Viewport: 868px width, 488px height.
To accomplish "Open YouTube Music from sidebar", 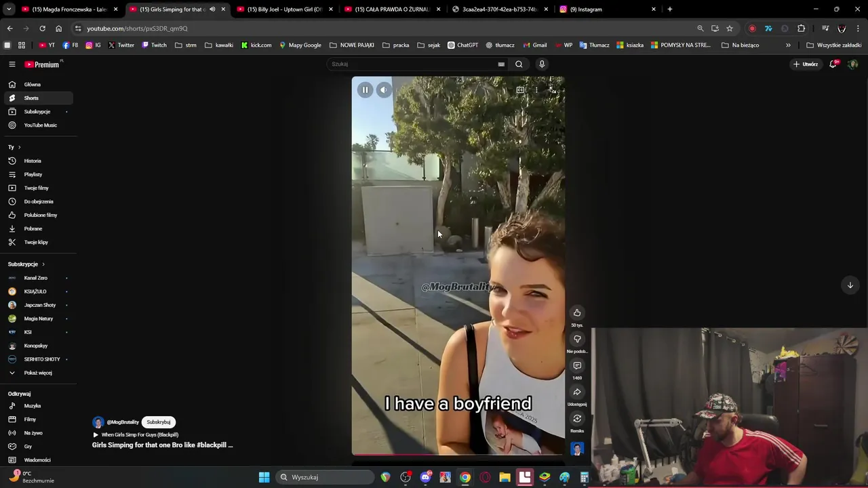I will 38,125.
